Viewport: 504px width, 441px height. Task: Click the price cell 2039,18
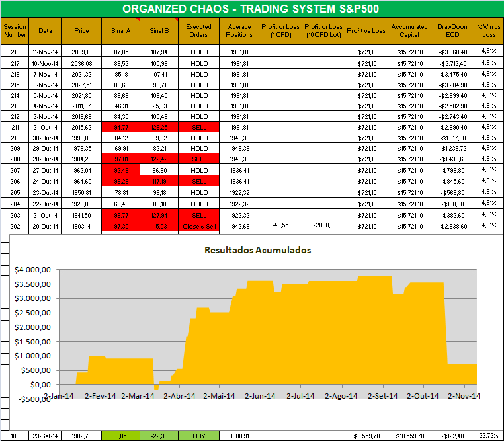point(81,52)
